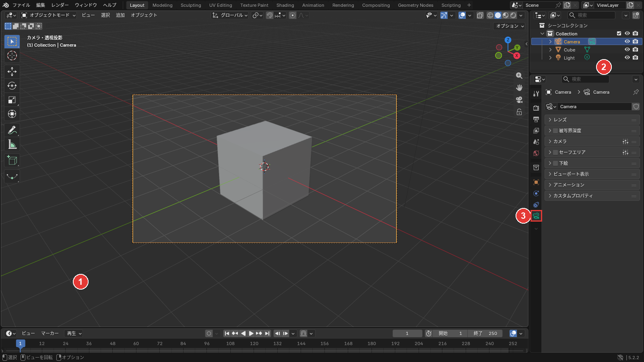The height and width of the screenshot is (362, 644).
Task: Click the timeline playhead at frame 1
Action: tap(20, 343)
